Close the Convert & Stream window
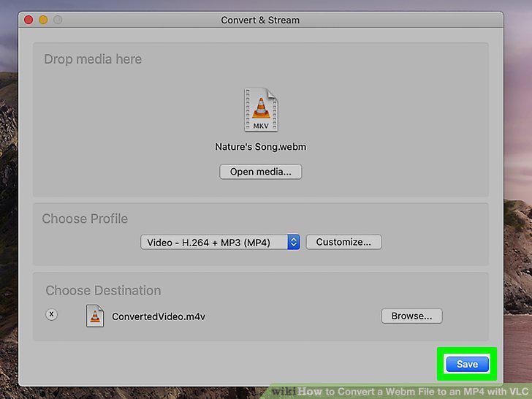 [x=28, y=20]
